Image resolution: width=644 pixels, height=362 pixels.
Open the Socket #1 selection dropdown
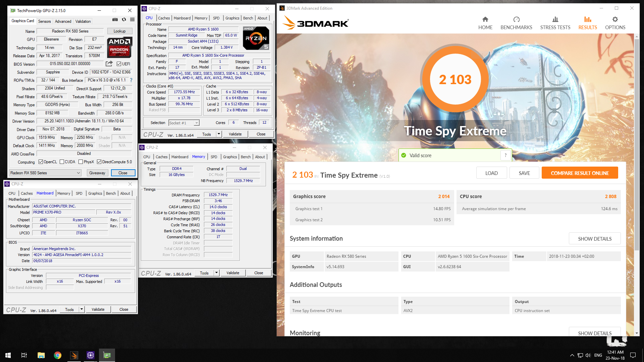tap(184, 123)
